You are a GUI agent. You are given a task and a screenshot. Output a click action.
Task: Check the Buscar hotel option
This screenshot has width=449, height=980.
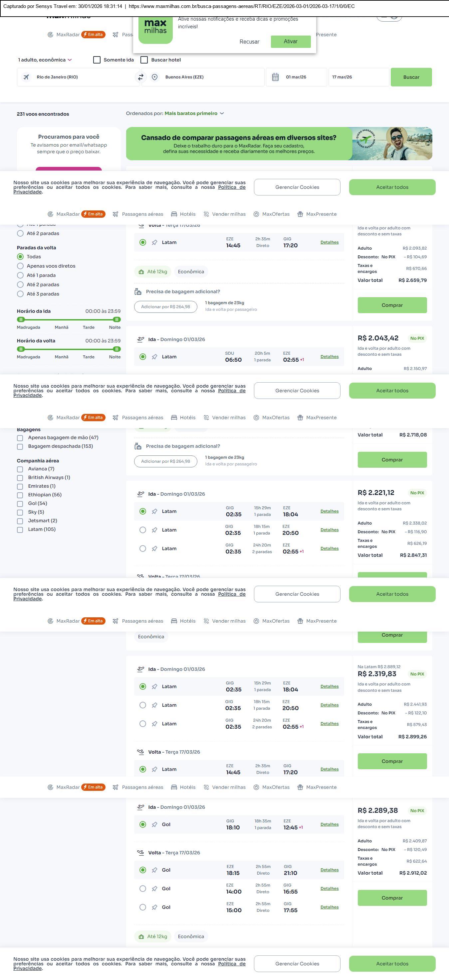pyautogui.click(x=144, y=60)
